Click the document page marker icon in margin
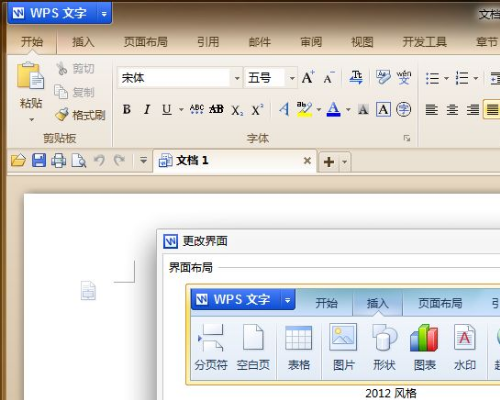The height and width of the screenshot is (400, 500). 88,290
